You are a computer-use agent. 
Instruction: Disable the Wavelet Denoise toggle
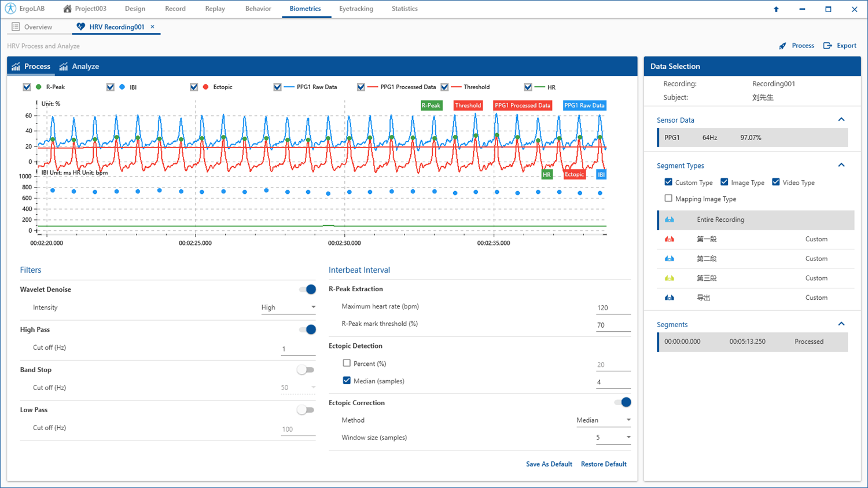point(307,289)
